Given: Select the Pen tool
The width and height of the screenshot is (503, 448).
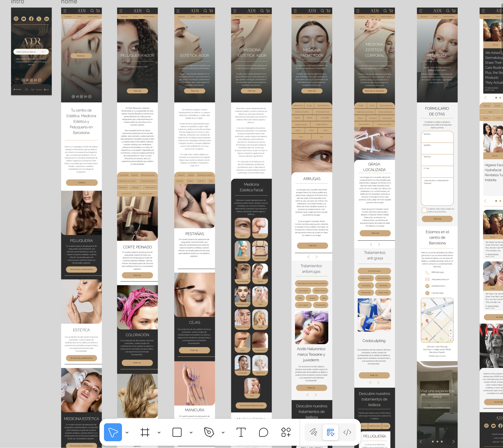Looking at the screenshot, I should coord(209,432).
